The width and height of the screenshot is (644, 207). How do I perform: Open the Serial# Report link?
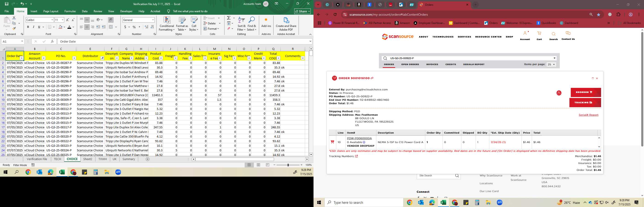tap(588, 115)
